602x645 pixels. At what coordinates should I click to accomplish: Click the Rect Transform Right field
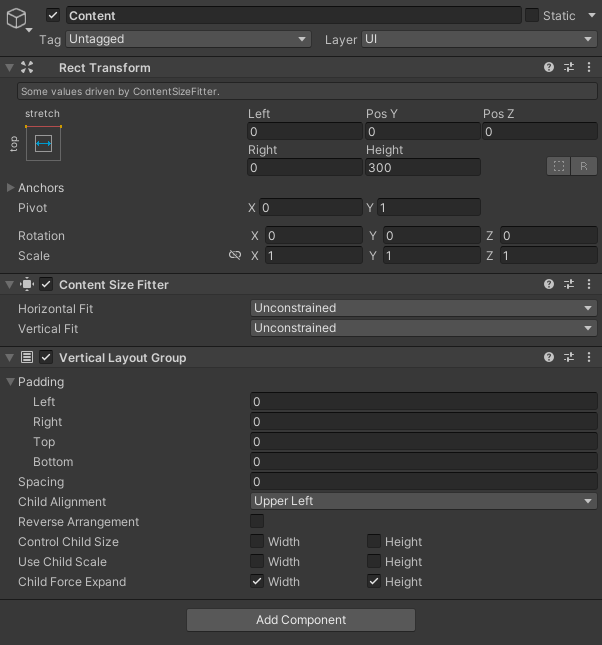[x=305, y=167]
